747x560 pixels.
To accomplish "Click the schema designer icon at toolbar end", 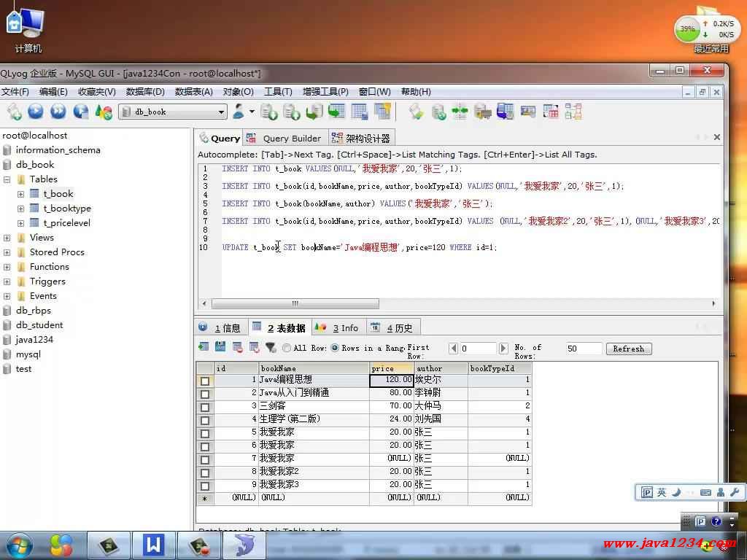I will click(x=573, y=112).
